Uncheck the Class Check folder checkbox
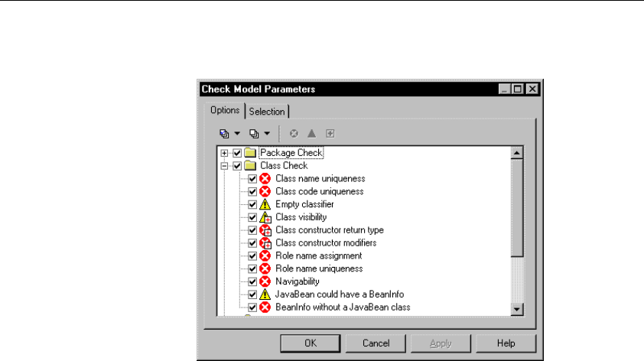 [237, 166]
